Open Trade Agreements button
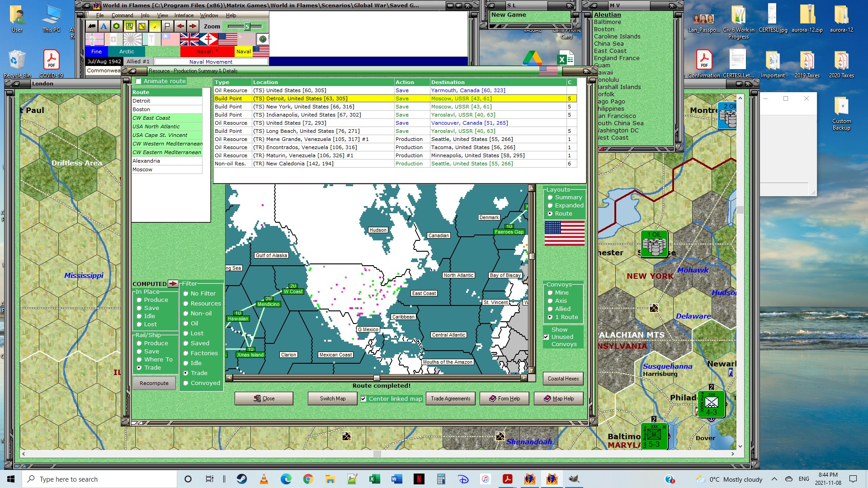This screenshot has width=868, height=488. (x=450, y=399)
